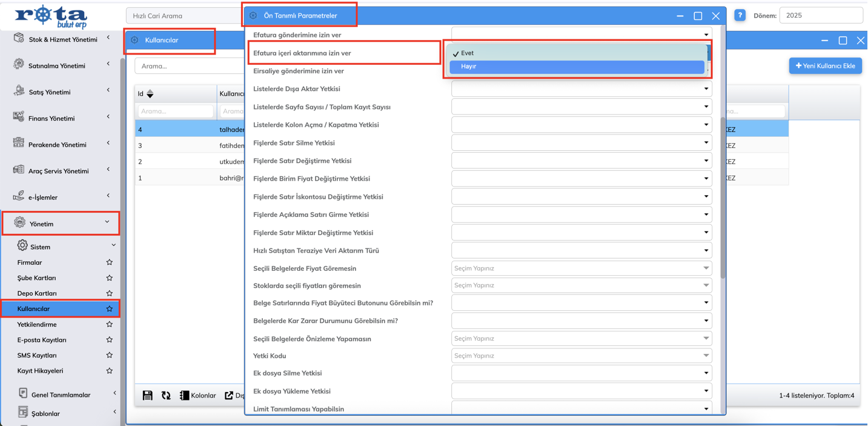Click the save disk icon in grid footer
This screenshot has height=426, width=868.
pos(147,396)
